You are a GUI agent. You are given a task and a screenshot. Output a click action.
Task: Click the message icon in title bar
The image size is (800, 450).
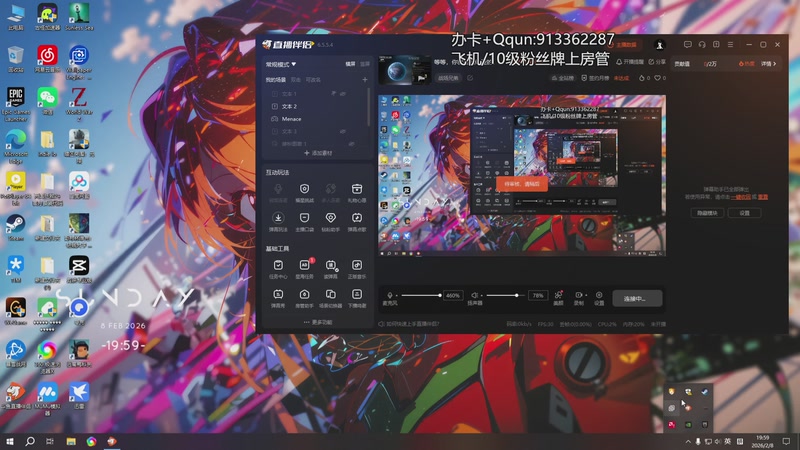click(x=687, y=45)
